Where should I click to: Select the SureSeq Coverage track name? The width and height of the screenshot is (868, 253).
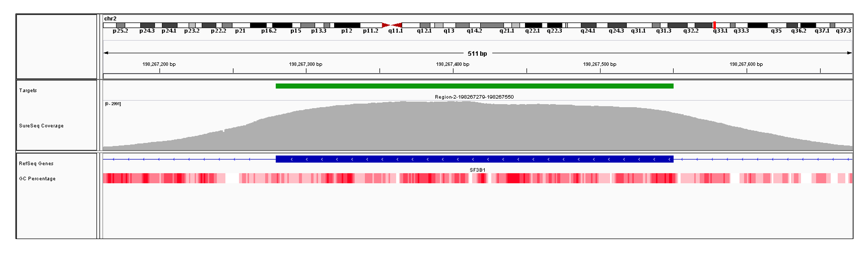tap(41, 126)
